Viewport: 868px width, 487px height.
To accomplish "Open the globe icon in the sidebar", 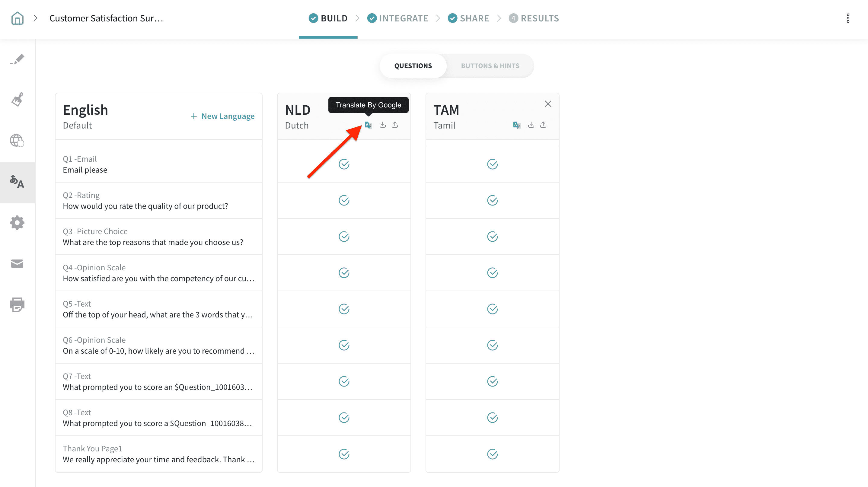I will coord(17,140).
